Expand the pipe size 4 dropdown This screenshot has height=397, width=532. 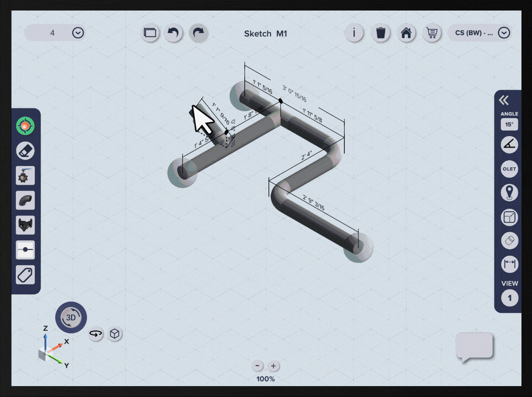(x=78, y=33)
